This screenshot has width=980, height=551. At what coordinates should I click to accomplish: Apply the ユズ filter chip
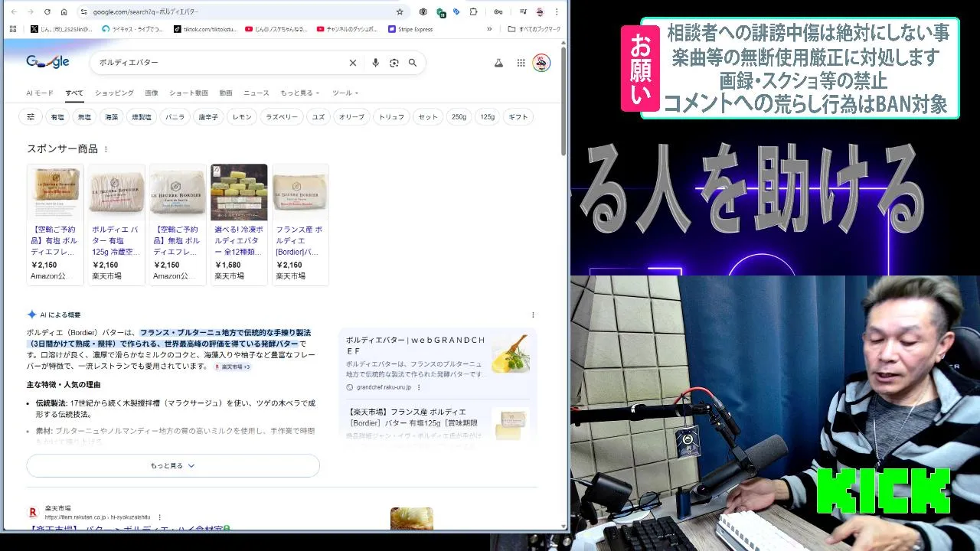point(318,117)
